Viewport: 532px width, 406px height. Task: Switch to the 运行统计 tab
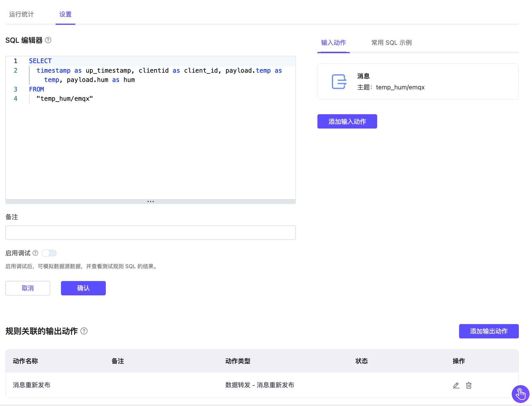coord(22,14)
